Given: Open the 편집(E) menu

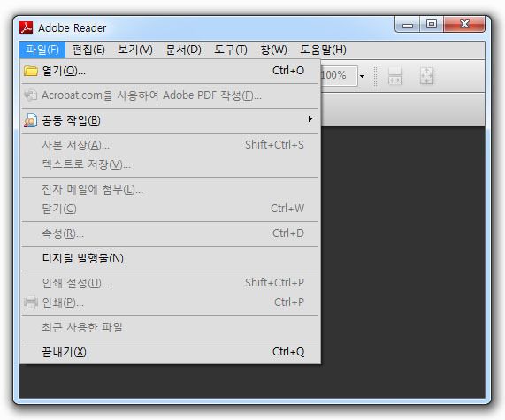Looking at the screenshot, I should (88, 50).
